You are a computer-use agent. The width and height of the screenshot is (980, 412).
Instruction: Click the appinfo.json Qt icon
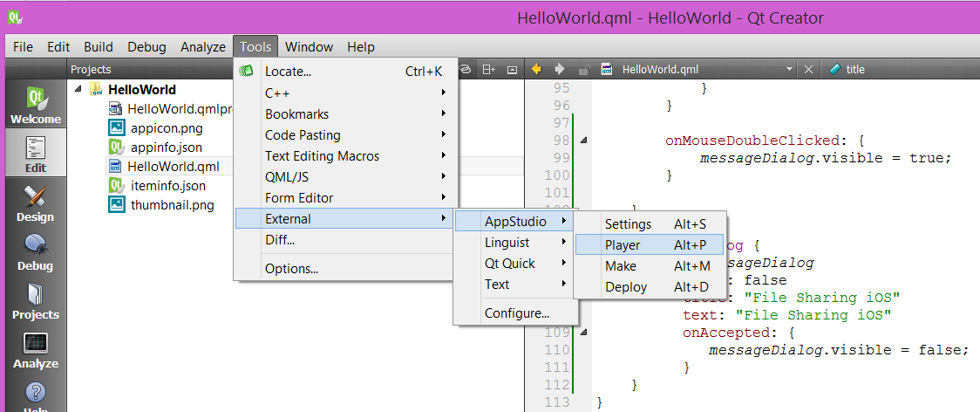(x=116, y=148)
